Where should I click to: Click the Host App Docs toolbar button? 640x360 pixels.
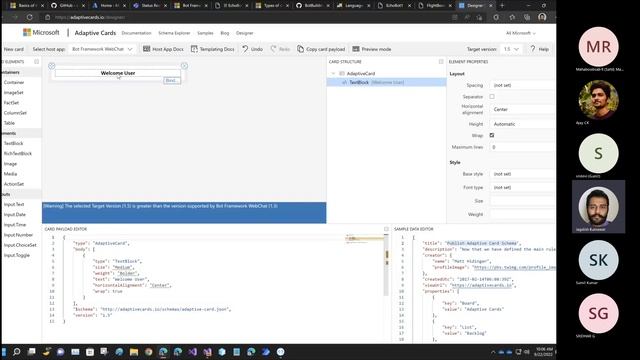point(163,49)
